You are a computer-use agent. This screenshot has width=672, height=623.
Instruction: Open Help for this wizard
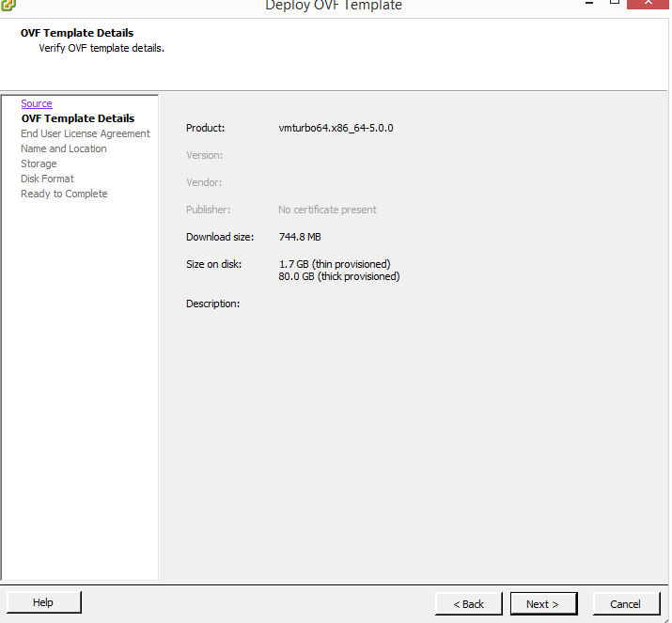[x=44, y=602]
